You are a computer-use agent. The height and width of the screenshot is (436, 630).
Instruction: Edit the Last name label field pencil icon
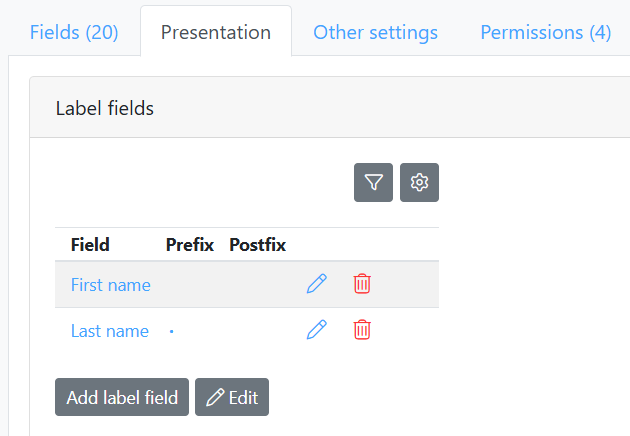coord(317,330)
